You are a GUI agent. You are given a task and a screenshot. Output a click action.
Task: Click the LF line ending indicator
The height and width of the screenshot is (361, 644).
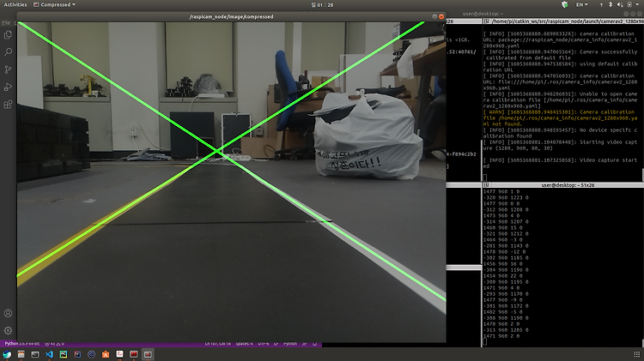pyautogui.click(x=276, y=344)
